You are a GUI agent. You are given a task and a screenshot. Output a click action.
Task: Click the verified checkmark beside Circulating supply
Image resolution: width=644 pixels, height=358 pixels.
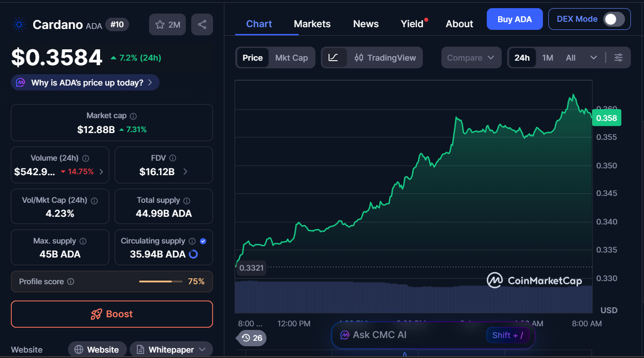pos(203,241)
